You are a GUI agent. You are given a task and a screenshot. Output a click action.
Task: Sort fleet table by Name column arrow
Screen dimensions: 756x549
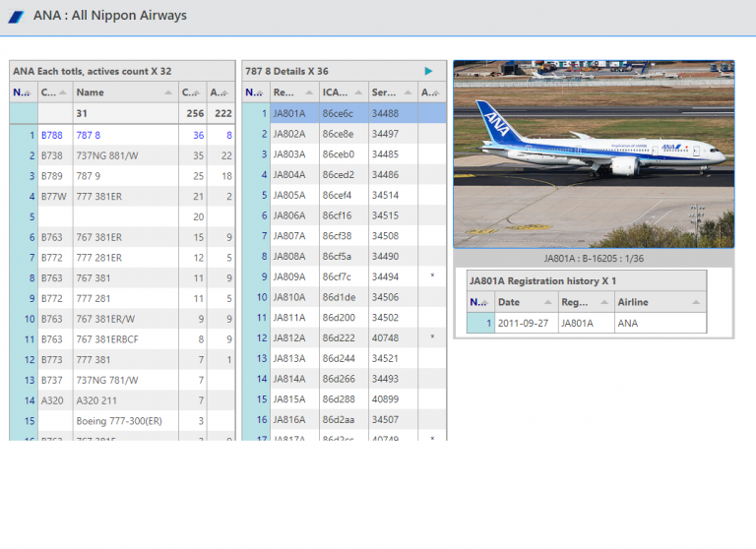169,92
